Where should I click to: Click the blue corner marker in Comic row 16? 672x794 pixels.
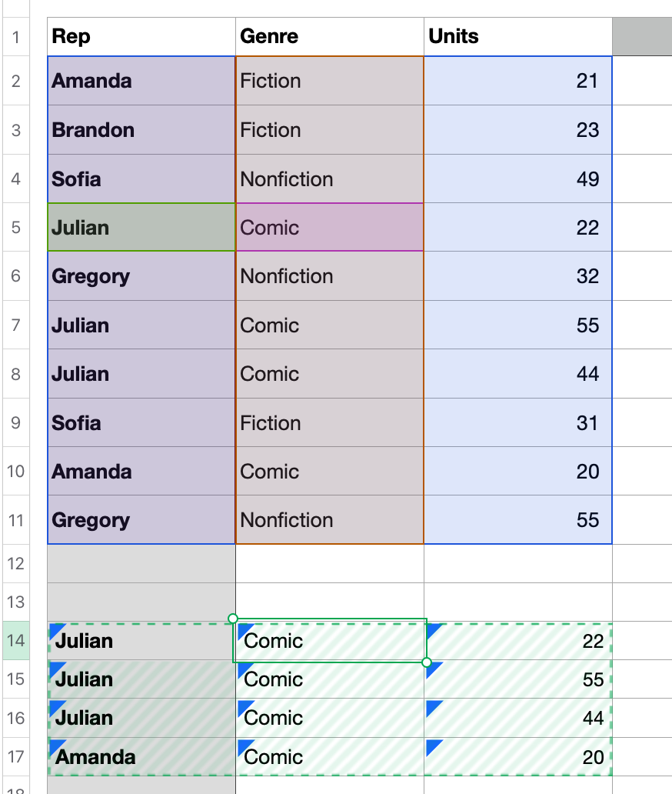(245, 707)
